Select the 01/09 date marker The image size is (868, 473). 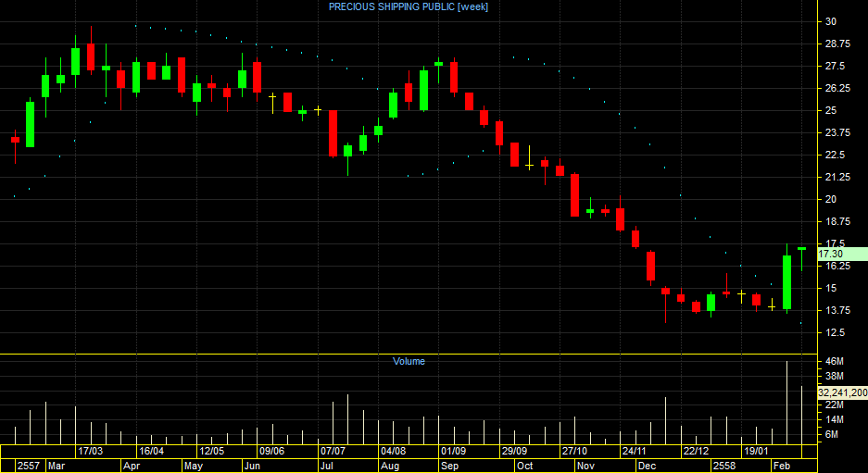click(453, 451)
